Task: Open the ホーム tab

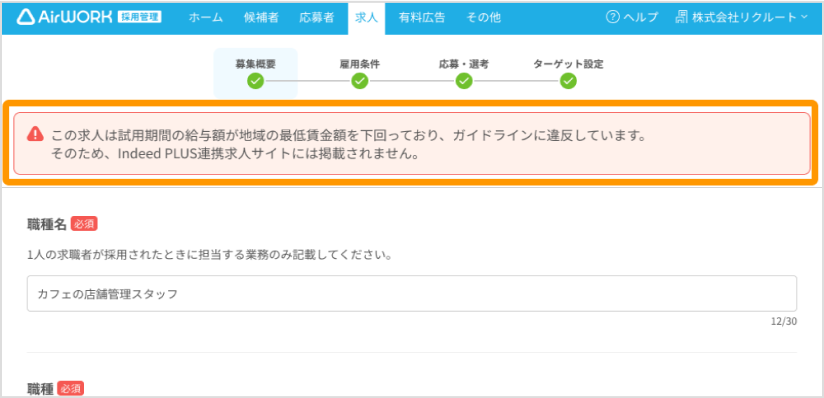Action: [206, 17]
